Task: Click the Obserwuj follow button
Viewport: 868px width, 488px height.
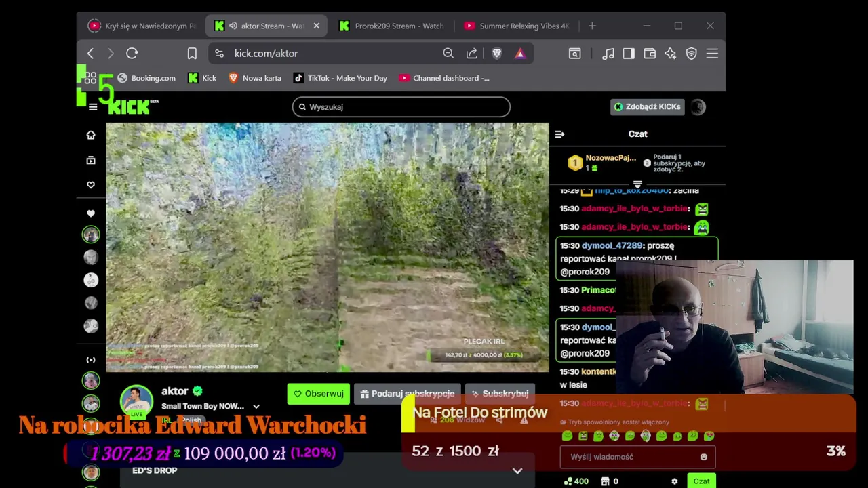Action: coord(318,394)
